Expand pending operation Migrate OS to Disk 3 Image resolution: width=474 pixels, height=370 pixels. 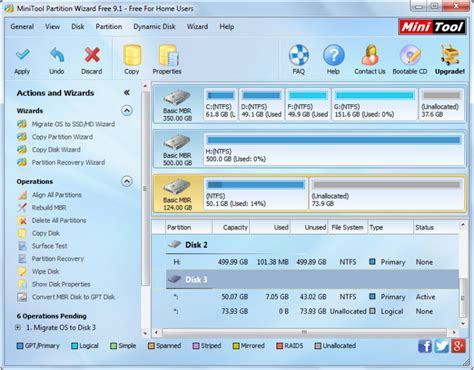[x=18, y=327]
